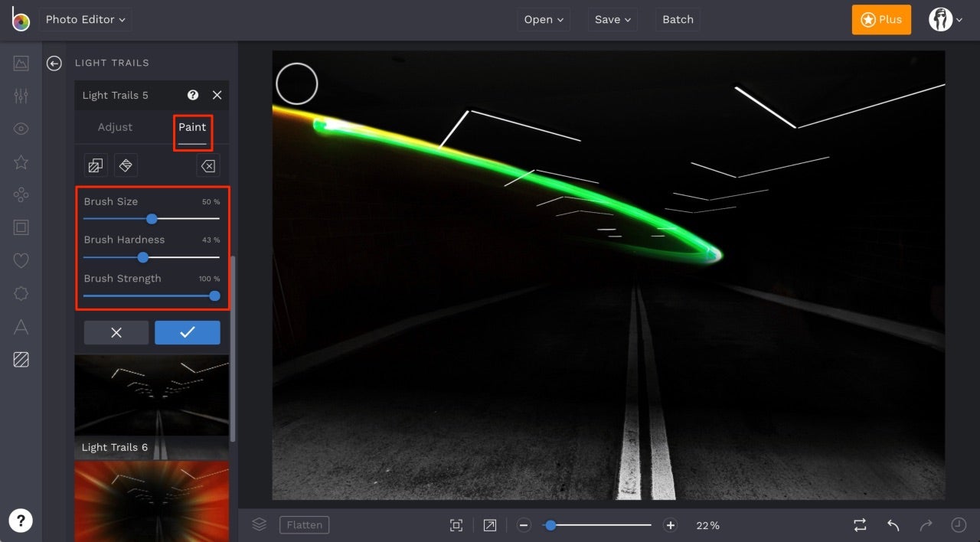Select the Light Trails 6 effect thumbnail
This screenshot has height=542, width=980.
coord(151,395)
